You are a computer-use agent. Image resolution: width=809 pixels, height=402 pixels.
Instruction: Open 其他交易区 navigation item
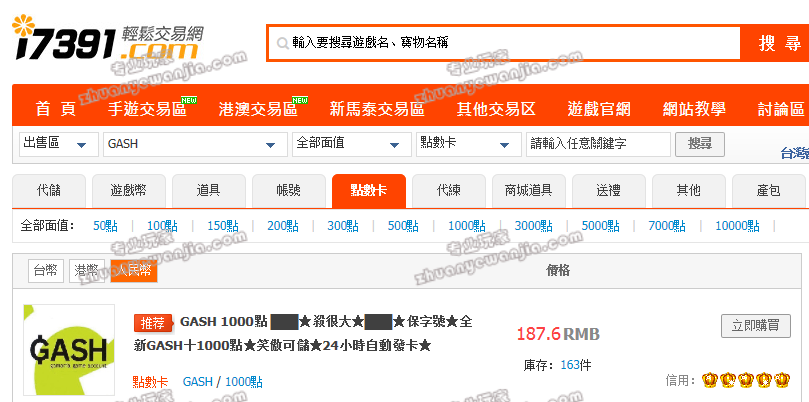(x=496, y=109)
